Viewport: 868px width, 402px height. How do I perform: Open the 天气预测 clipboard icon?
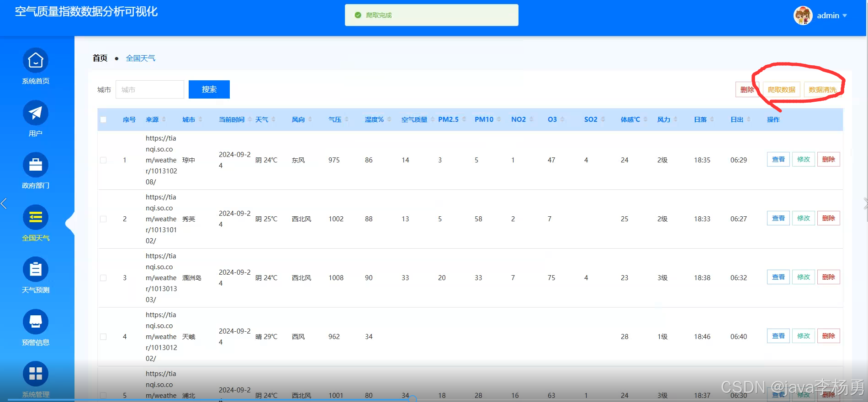[x=36, y=269]
